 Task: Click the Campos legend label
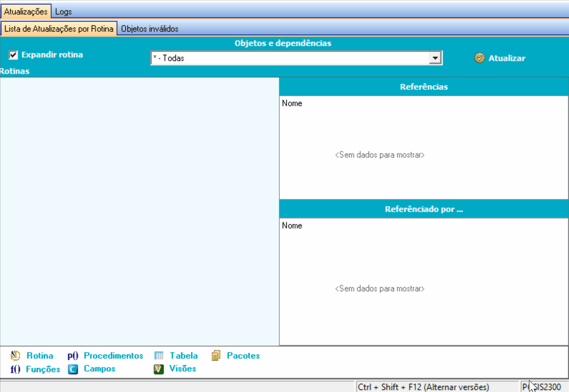click(x=99, y=369)
